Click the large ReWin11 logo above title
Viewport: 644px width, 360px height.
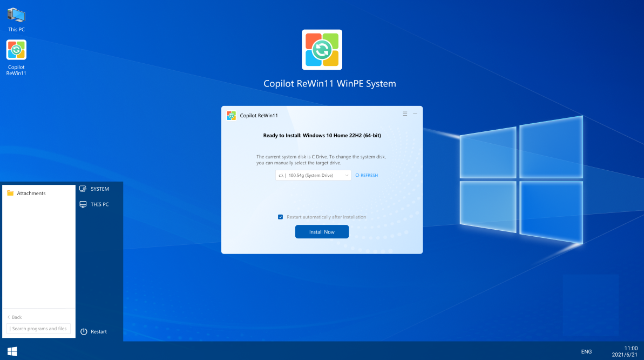point(322,50)
